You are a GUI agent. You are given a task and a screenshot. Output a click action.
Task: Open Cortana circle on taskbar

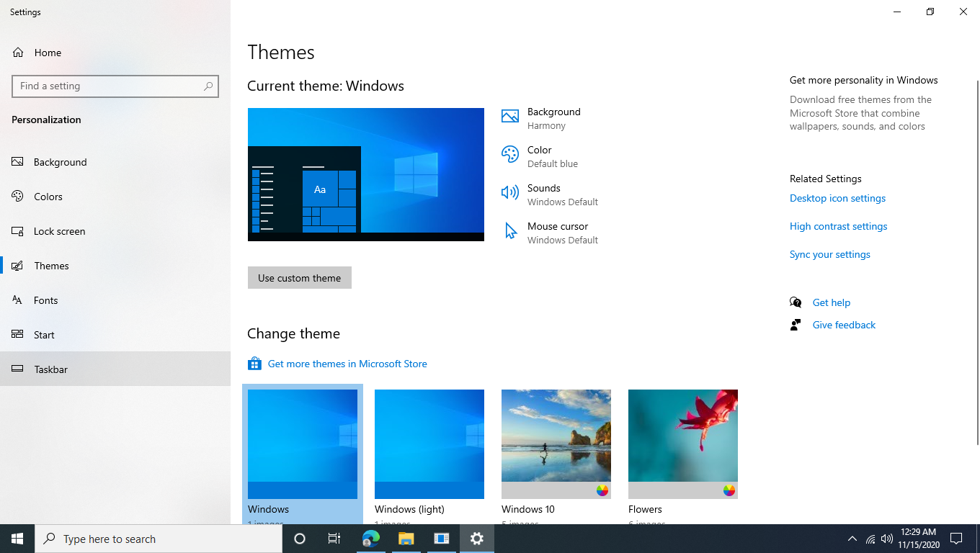(300, 539)
